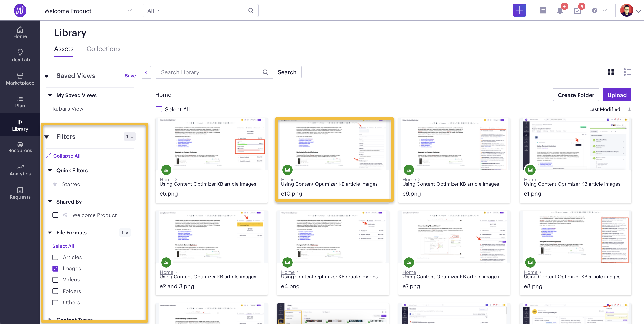Screen dimensions: 644x324
Task: Check the Others file format
Action: [x=55, y=302]
